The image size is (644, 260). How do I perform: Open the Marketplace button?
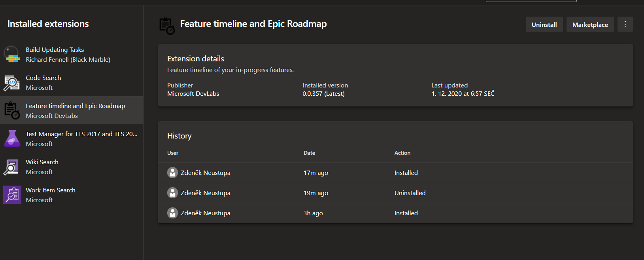coord(590,25)
